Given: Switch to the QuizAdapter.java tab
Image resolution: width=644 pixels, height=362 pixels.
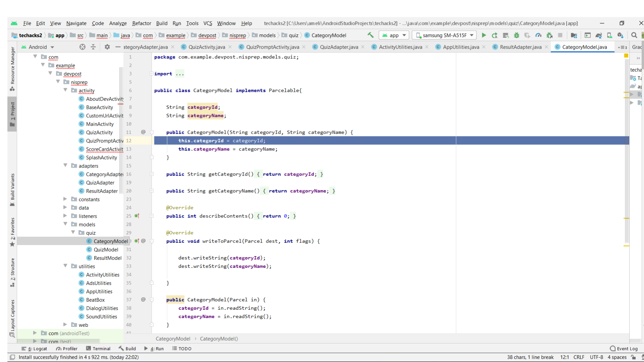Looking at the screenshot, I should pyautogui.click(x=338, y=47).
